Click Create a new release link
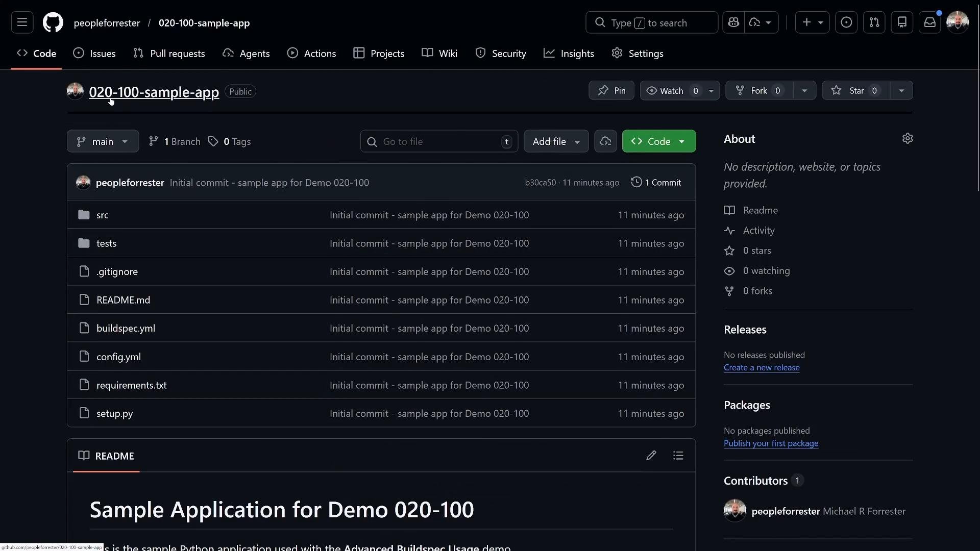980x551 pixels. pos(762,367)
